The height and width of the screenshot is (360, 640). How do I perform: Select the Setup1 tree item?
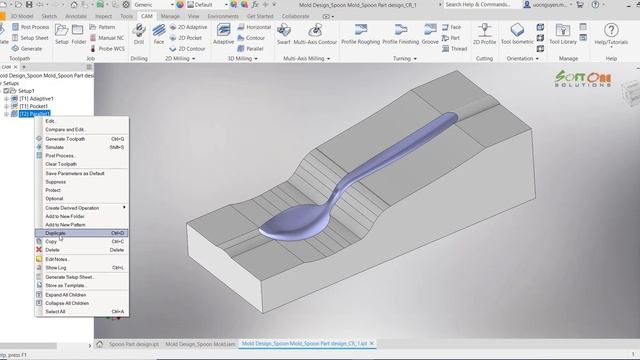click(x=26, y=91)
